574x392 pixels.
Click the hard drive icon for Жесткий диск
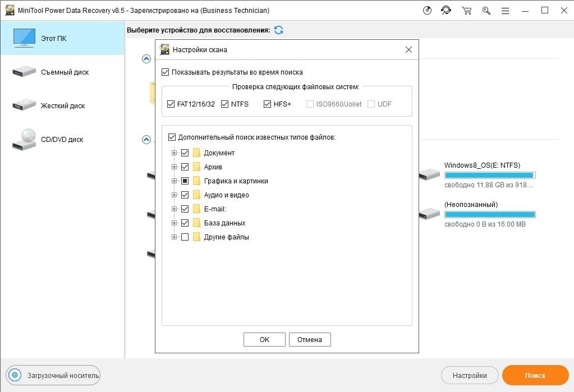24,105
